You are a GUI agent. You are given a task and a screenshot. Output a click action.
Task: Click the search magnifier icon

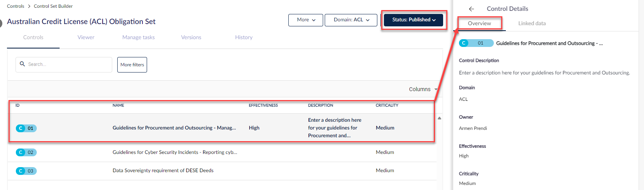[x=22, y=64]
